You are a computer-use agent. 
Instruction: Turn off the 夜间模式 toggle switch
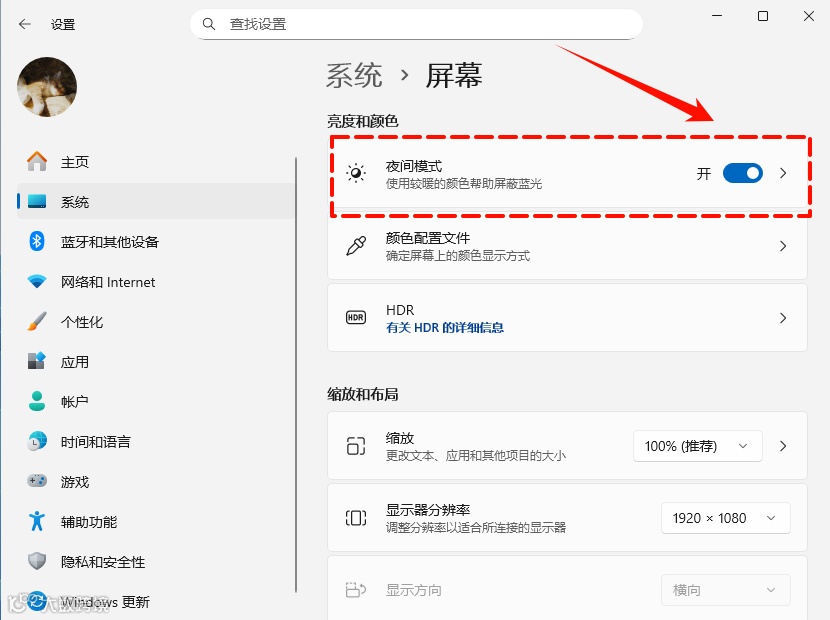click(743, 173)
